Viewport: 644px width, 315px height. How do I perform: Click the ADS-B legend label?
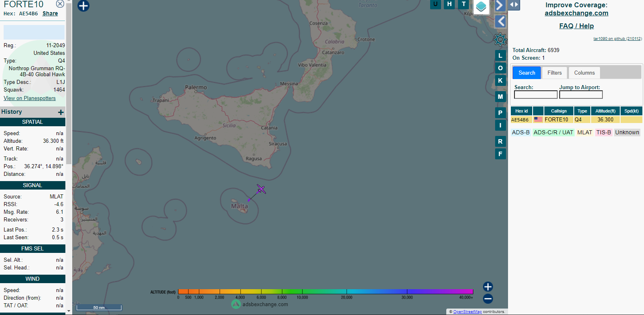(x=521, y=132)
